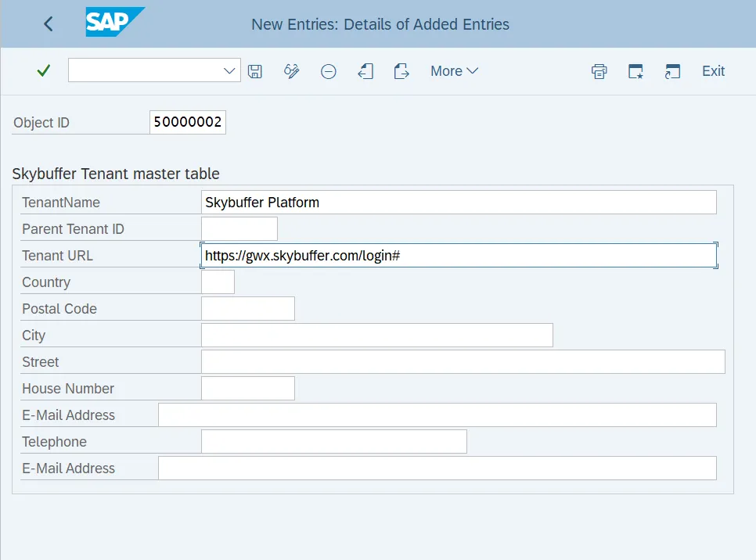
Task: Click the Telephone input field
Action: pos(334,441)
